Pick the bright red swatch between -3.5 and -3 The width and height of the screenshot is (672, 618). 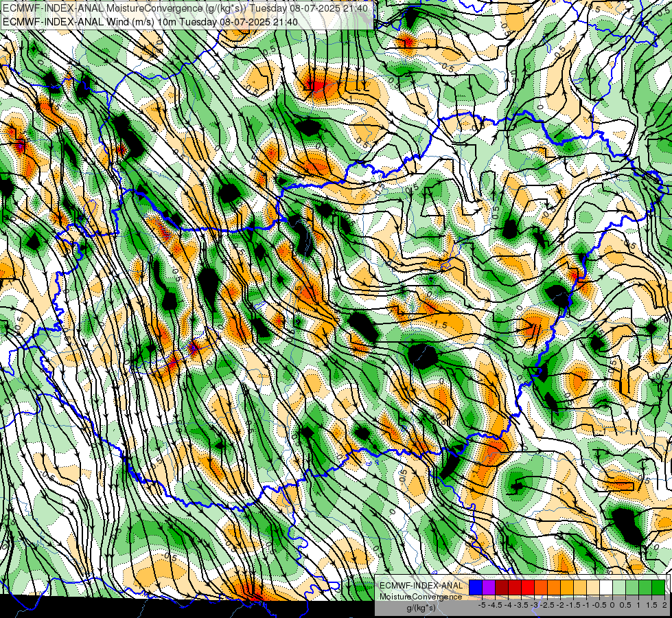[528, 587]
